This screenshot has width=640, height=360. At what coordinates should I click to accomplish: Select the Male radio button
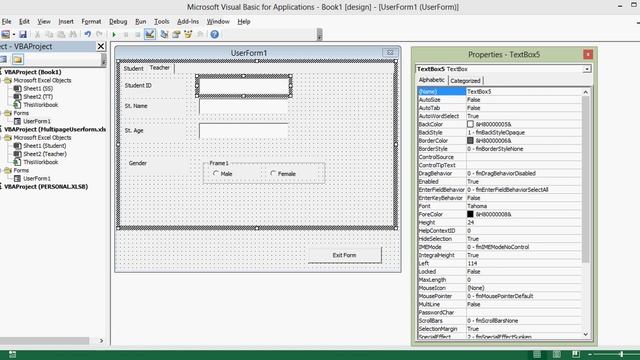pos(216,173)
